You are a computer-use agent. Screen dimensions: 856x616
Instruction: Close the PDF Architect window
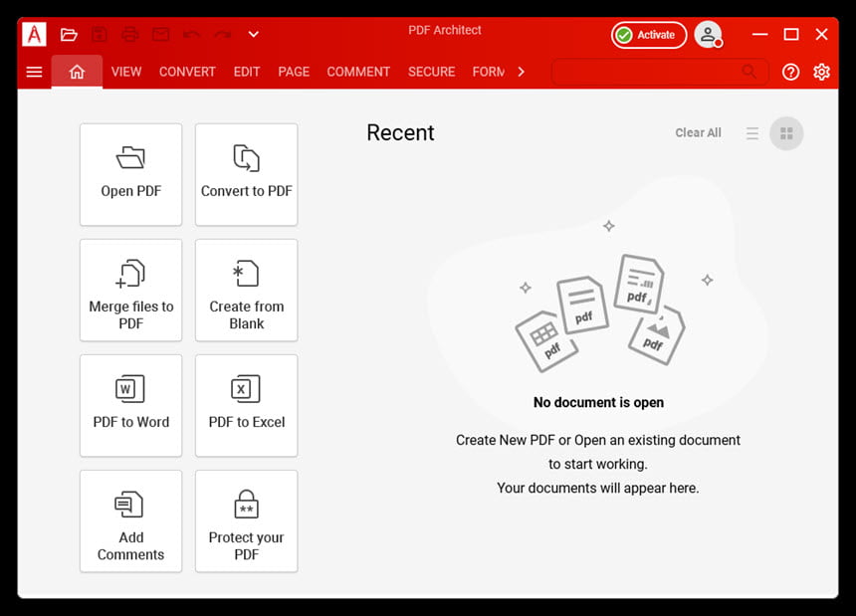[x=821, y=35]
